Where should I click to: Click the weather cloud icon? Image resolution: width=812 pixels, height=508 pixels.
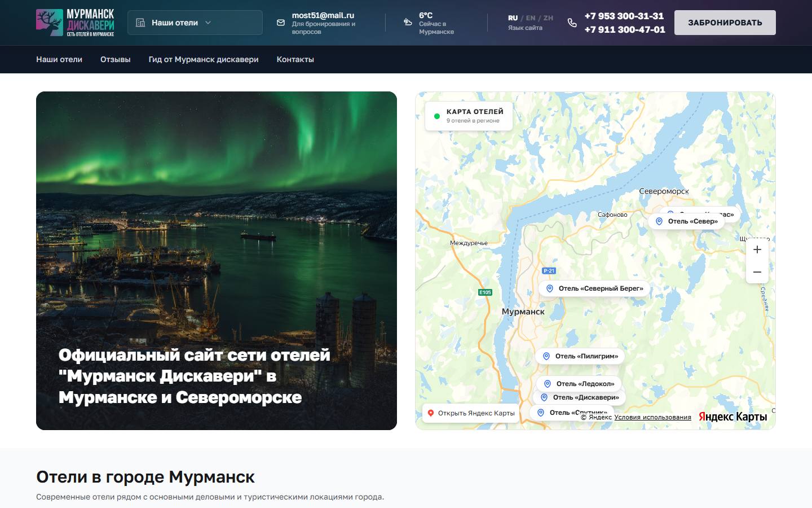pyautogui.click(x=408, y=22)
